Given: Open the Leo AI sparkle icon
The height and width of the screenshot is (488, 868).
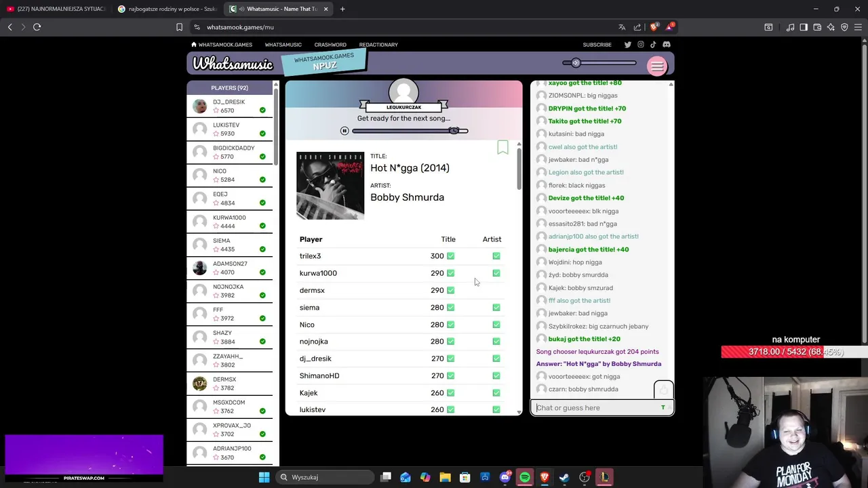Looking at the screenshot, I should pos(831,27).
